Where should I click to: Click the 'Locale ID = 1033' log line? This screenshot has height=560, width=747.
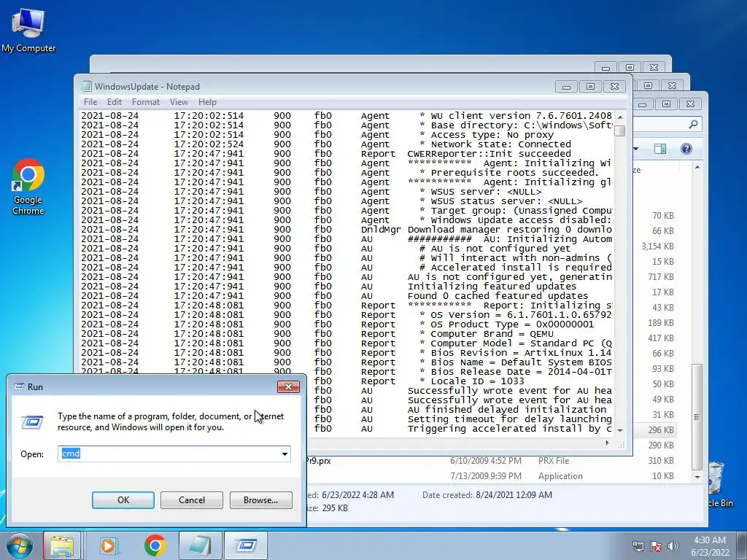pyautogui.click(x=472, y=381)
